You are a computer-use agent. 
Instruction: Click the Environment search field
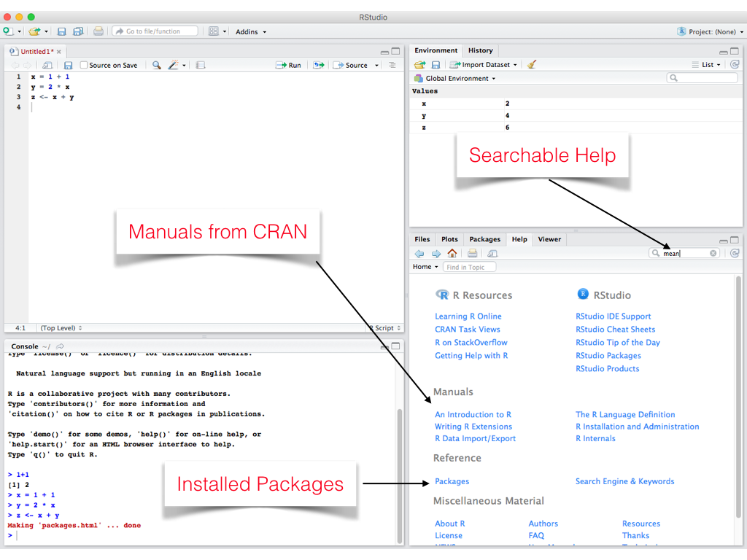click(702, 78)
